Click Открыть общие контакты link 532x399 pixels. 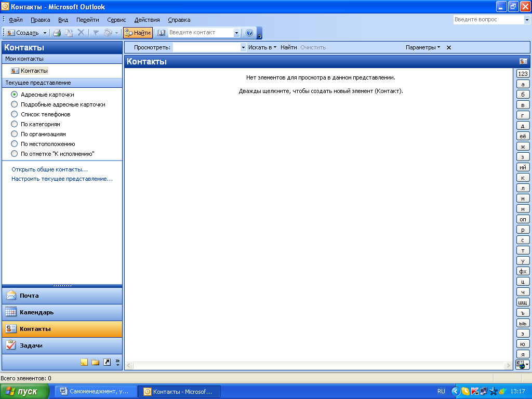pyautogui.click(x=49, y=169)
